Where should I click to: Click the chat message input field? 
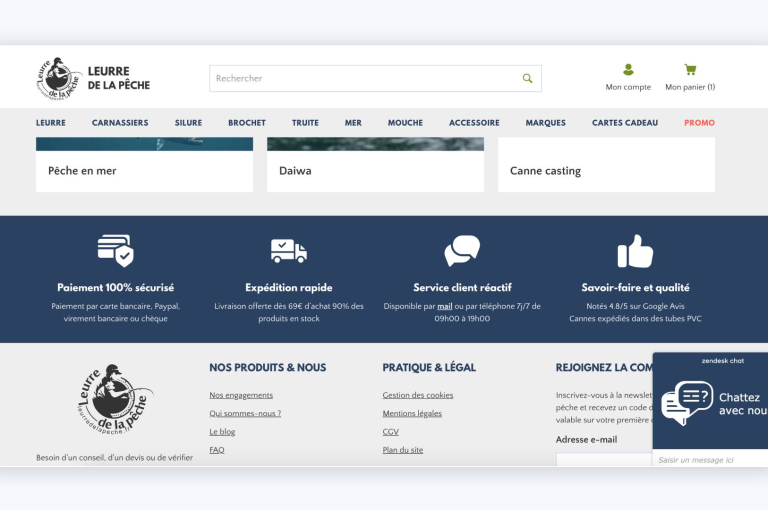point(710,459)
